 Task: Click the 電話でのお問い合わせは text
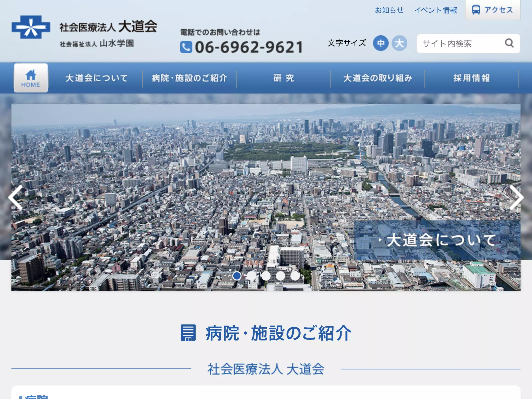pos(220,32)
